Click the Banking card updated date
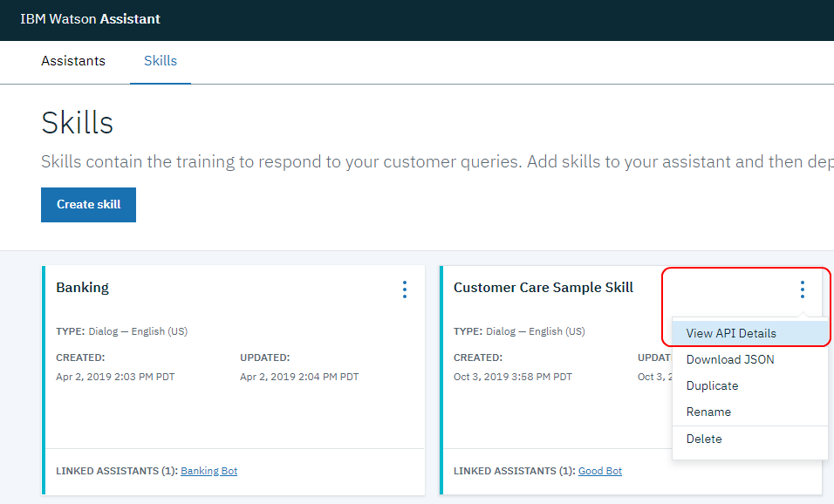 299,377
